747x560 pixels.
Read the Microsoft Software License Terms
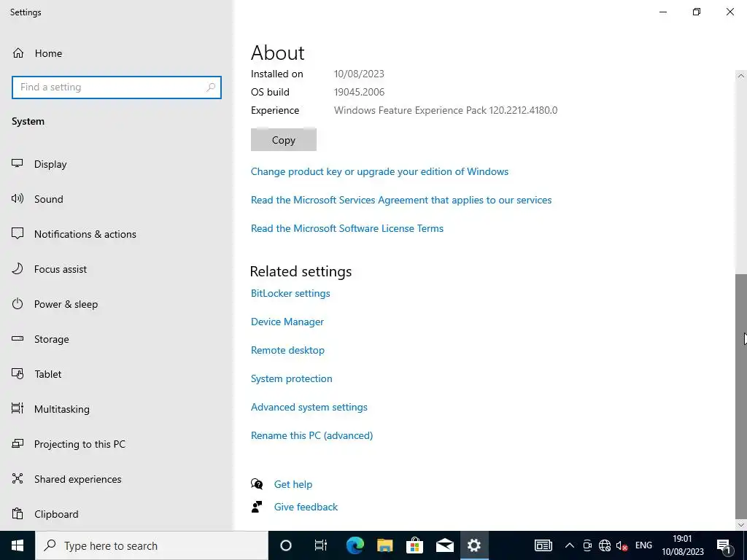347,228
